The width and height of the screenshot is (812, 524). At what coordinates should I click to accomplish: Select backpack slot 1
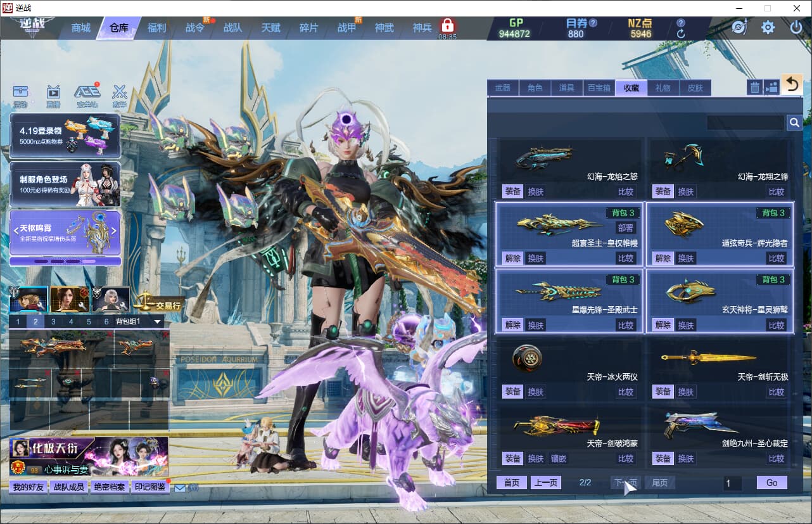point(18,322)
